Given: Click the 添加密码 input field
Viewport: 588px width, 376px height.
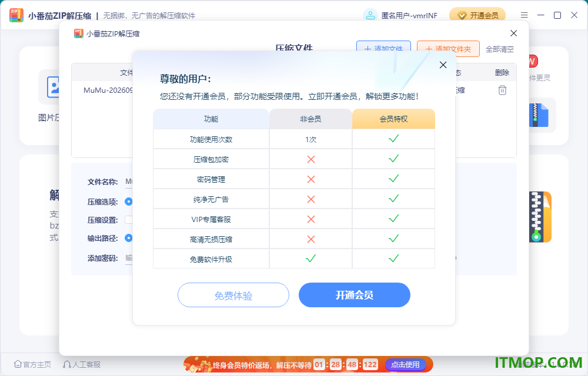Looking at the screenshot, I should (129, 258).
